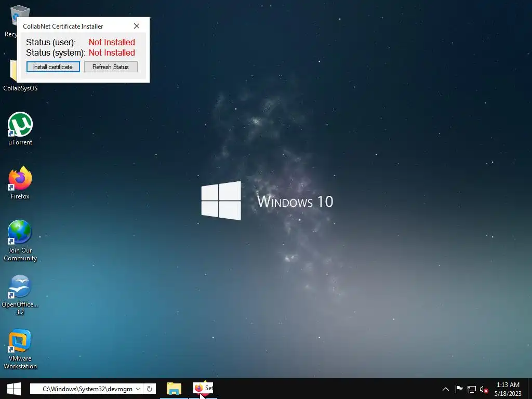The height and width of the screenshot is (399, 532).
Task: Open the network icon in system tray
Action: coord(472,389)
